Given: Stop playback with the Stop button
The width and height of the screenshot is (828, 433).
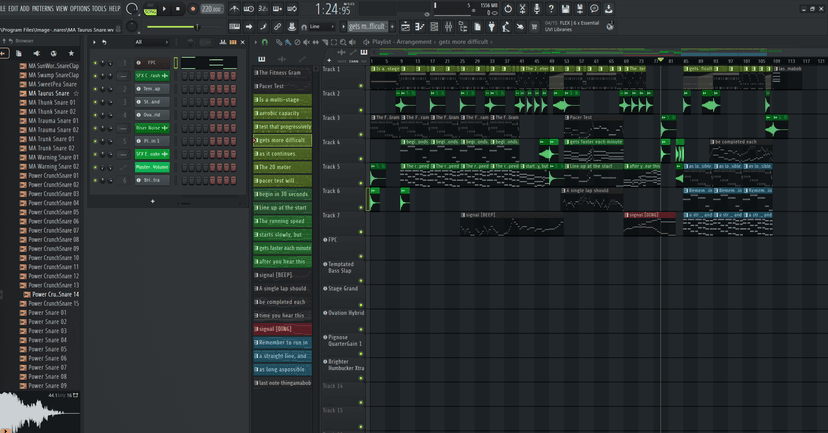Looking at the screenshot, I should click(x=178, y=9).
